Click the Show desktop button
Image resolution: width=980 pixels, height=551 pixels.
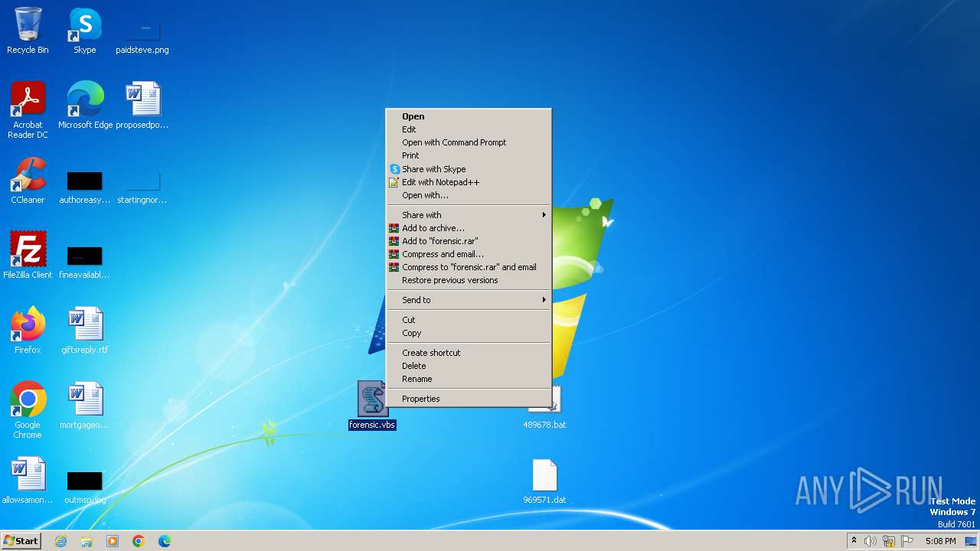click(971, 541)
